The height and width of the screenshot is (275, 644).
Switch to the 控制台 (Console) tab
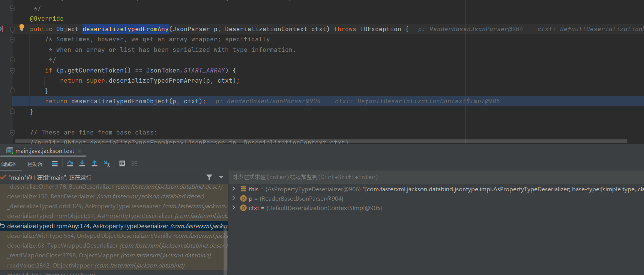(x=35, y=164)
